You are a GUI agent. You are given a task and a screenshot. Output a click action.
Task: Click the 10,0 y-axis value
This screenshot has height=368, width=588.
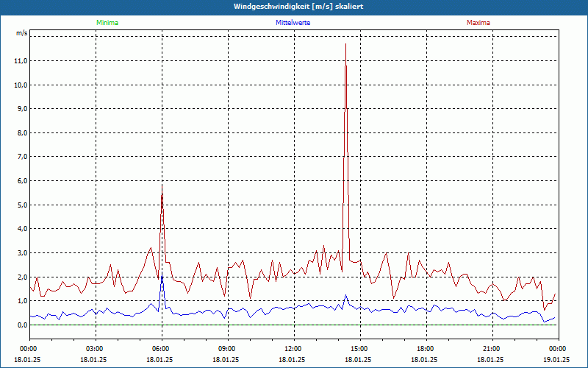(21, 85)
